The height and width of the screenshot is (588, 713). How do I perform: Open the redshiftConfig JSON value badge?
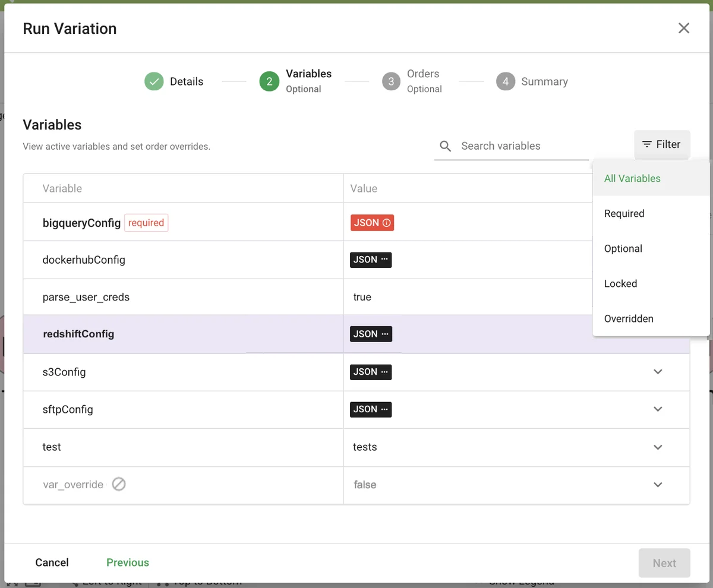371,334
